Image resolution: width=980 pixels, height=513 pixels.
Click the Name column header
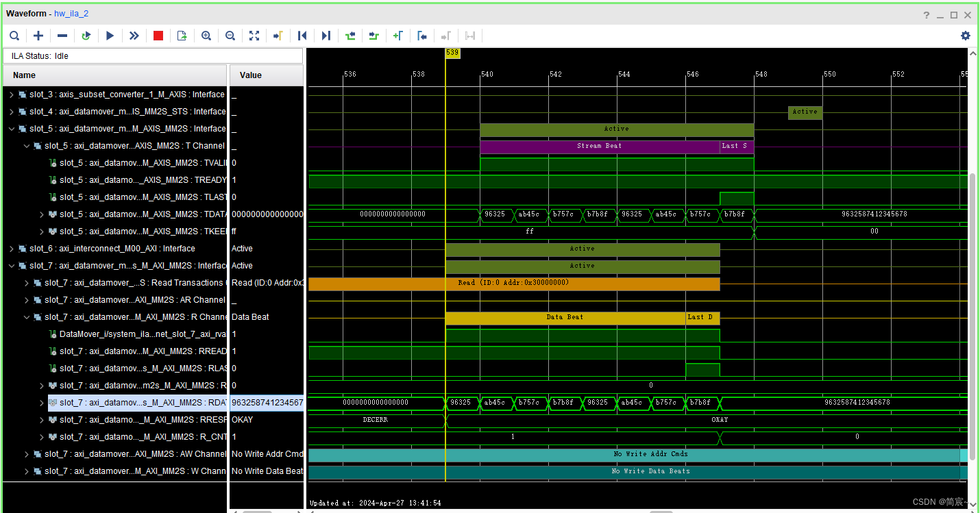(114, 75)
